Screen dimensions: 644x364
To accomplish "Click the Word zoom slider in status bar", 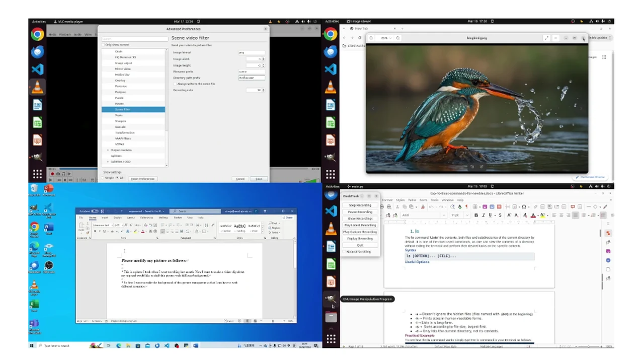I will coord(273,321).
